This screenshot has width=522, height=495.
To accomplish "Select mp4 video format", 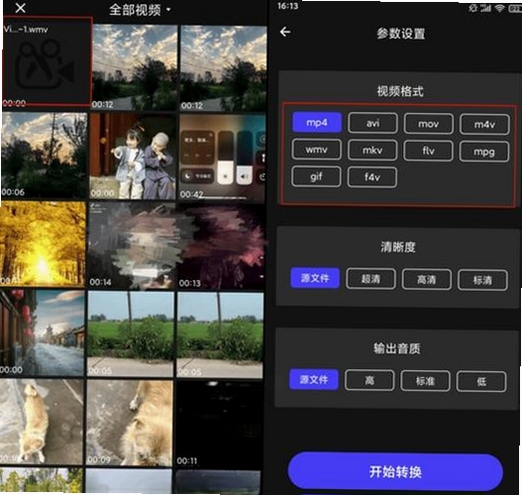I will pos(317,122).
